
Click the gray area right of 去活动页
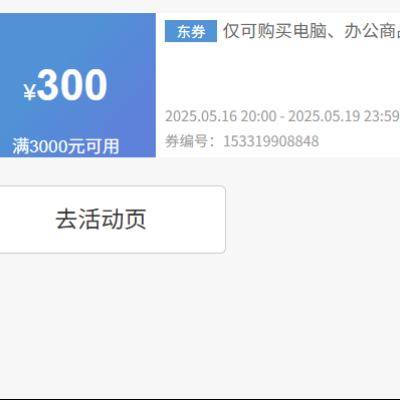pos(313,220)
